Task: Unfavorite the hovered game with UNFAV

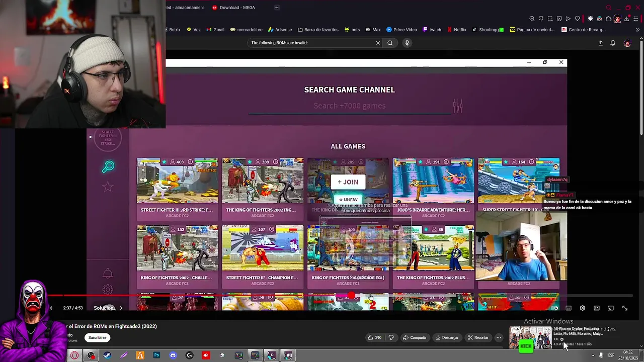Action: [348, 200]
